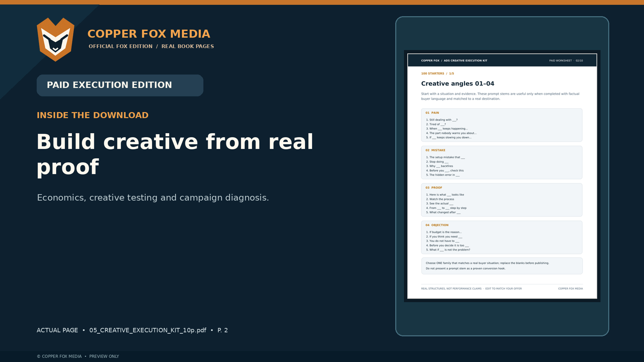Click 'What if ___ is not the problem?'
Viewport: 644px width, 362px height.
(x=448, y=250)
